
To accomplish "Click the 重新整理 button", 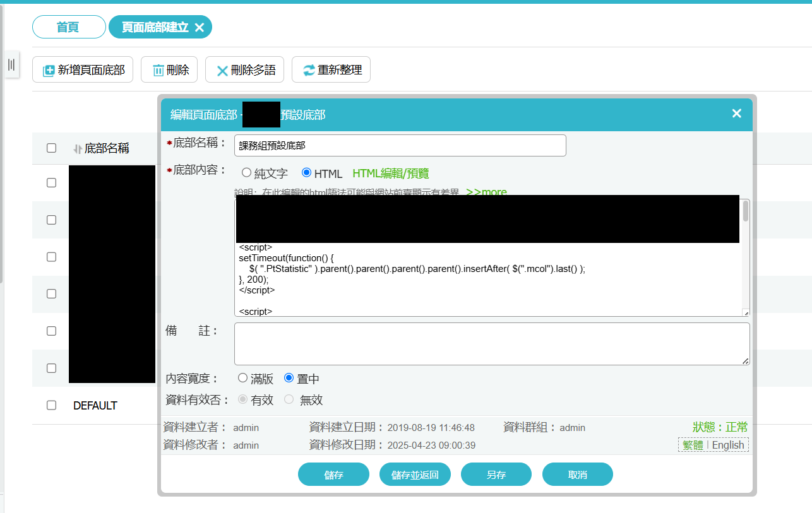I will [x=331, y=69].
